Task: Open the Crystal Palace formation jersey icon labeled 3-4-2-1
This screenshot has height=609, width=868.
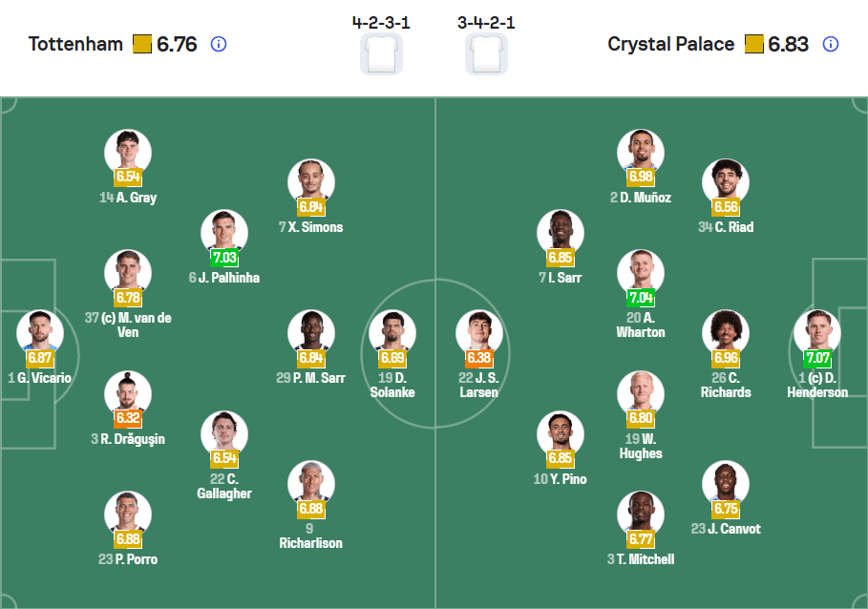Action: (486, 52)
